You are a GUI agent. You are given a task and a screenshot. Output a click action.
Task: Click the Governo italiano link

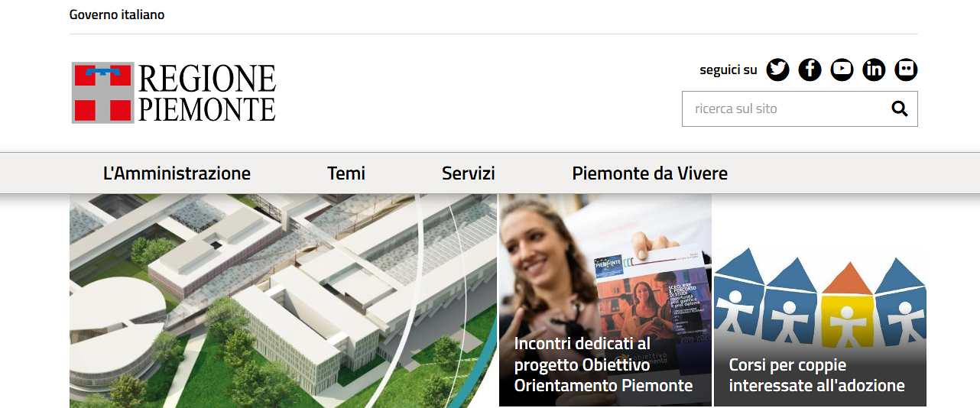pos(117,15)
